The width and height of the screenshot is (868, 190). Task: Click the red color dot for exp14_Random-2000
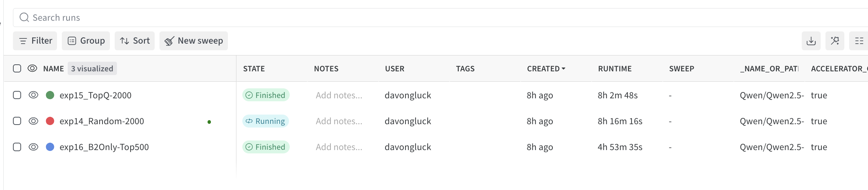point(50,121)
